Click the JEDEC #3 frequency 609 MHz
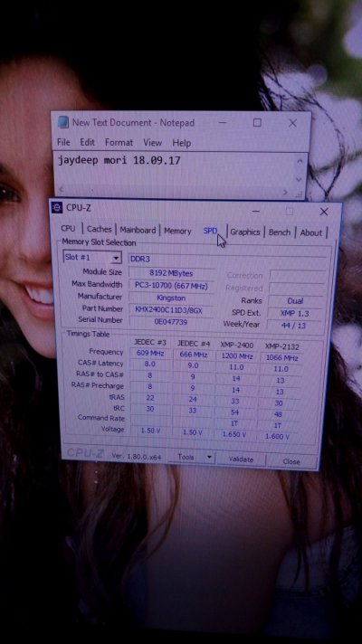The image size is (362, 644). [x=150, y=354]
